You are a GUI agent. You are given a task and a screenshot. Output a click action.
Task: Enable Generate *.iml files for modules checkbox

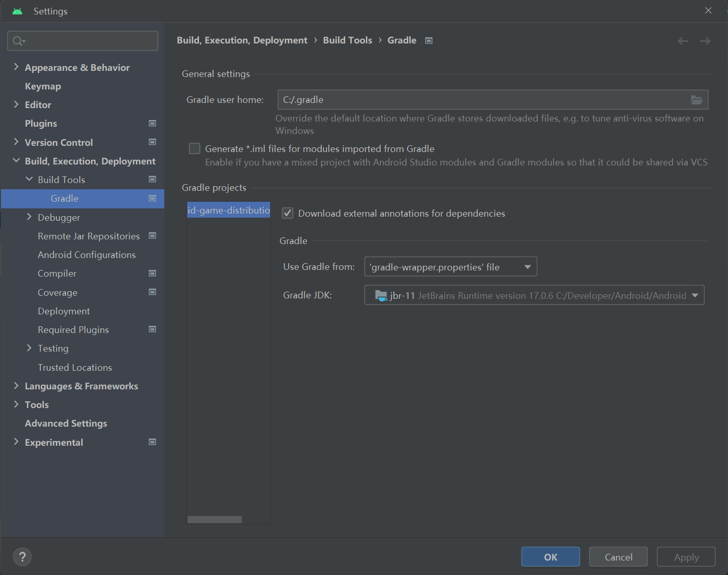(195, 148)
